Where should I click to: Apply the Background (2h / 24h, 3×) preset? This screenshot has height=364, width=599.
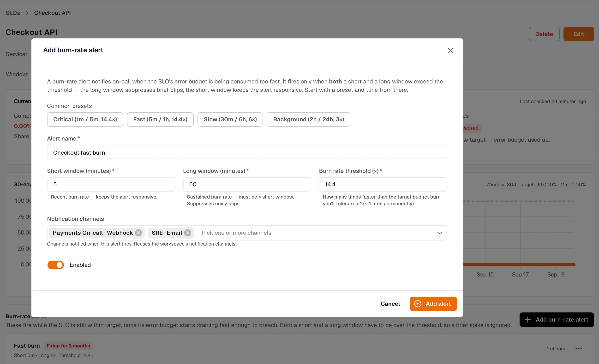tap(308, 119)
